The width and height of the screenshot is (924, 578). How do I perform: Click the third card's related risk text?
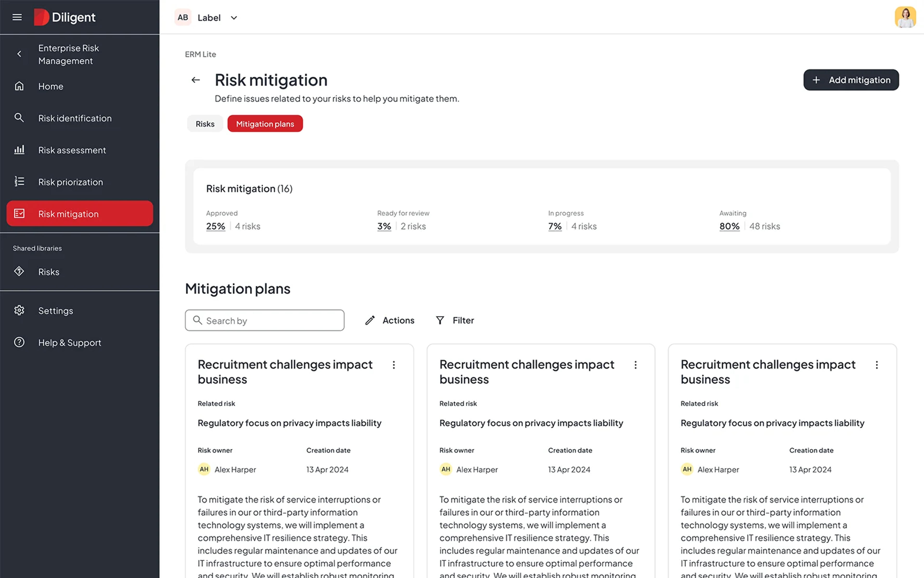[x=772, y=423]
